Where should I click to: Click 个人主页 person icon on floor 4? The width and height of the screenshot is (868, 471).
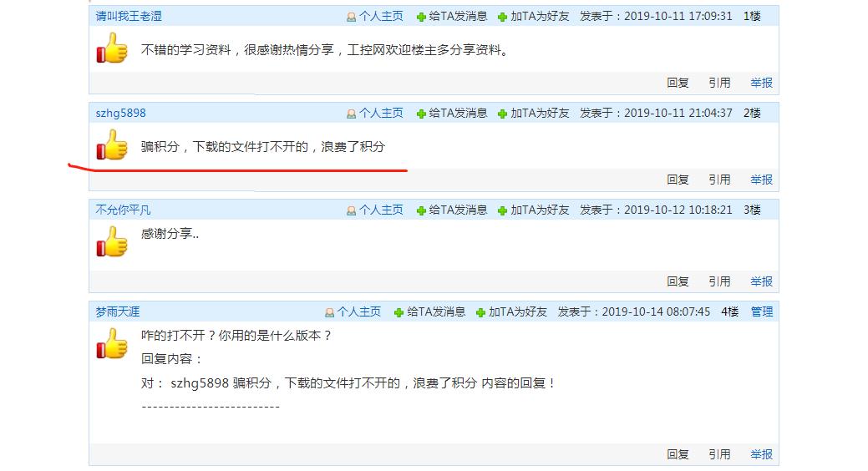point(329,312)
